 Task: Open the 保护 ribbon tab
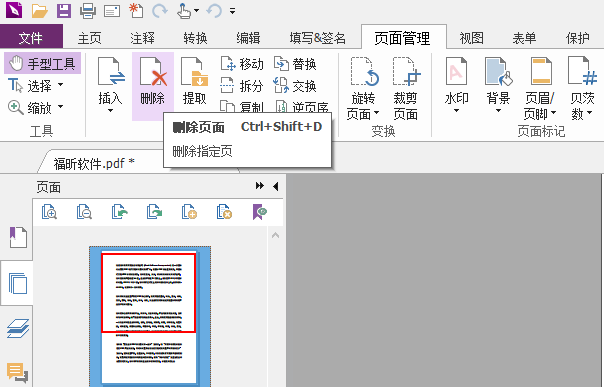coord(577,38)
